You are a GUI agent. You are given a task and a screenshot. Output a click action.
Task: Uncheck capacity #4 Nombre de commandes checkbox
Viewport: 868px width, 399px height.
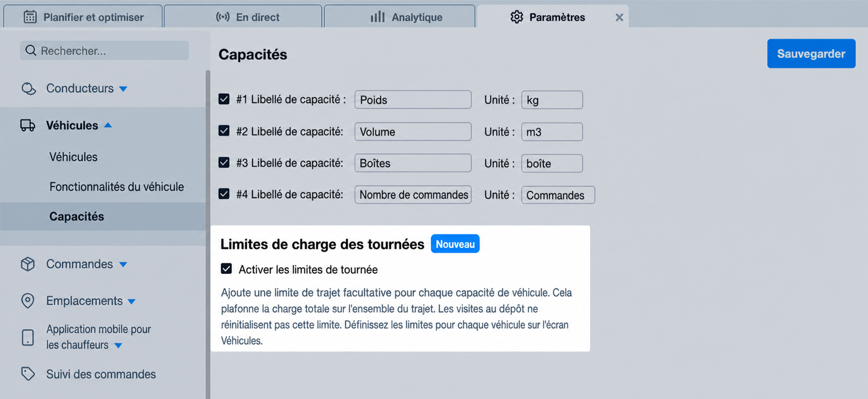(x=224, y=194)
